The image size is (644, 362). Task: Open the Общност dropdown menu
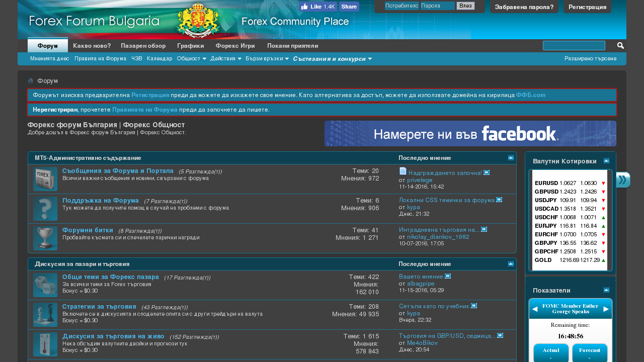click(192, 59)
